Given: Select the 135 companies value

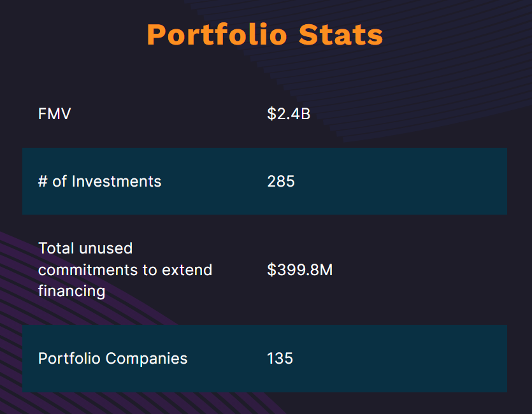Looking at the screenshot, I should click(x=280, y=358).
